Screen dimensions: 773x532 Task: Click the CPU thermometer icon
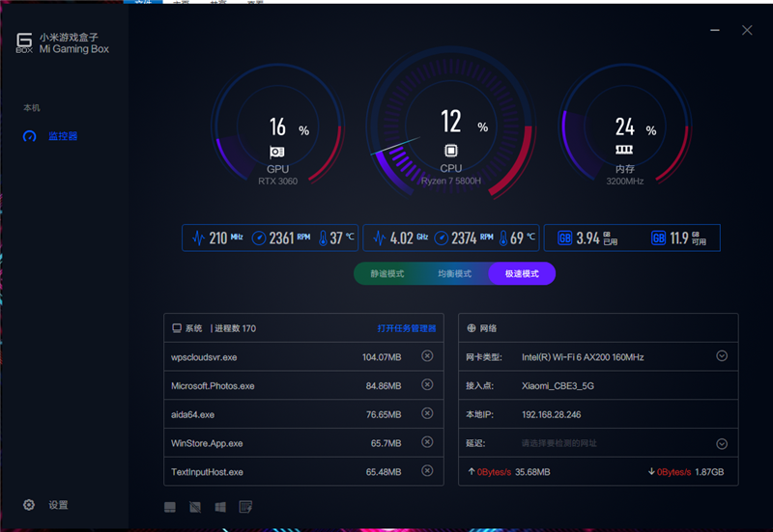[503, 238]
